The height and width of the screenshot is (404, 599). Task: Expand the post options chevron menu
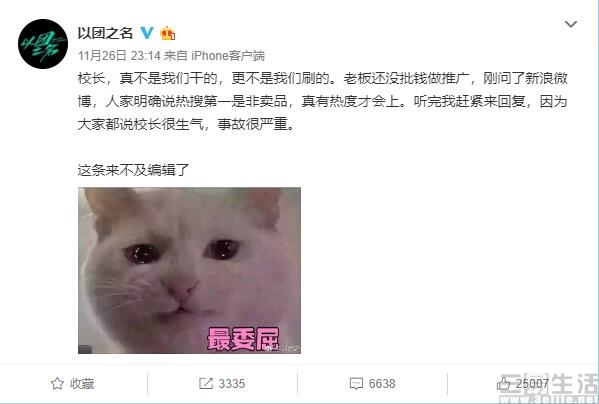click(x=571, y=24)
